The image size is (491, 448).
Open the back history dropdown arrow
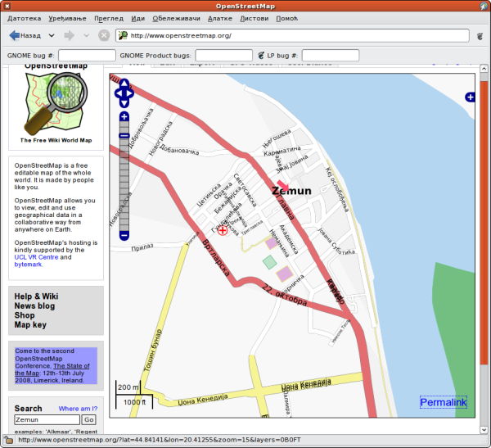point(52,35)
